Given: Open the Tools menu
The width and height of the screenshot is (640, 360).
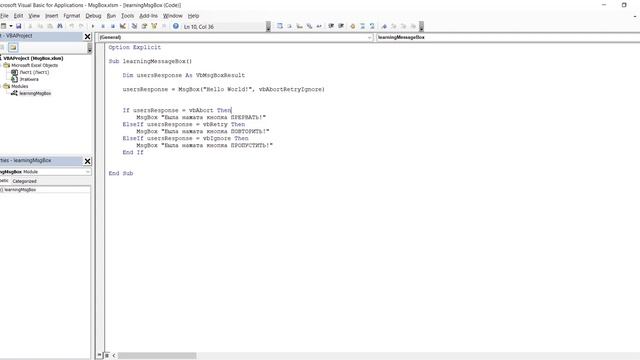Looking at the screenshot, I should click(x=127, y=16).
